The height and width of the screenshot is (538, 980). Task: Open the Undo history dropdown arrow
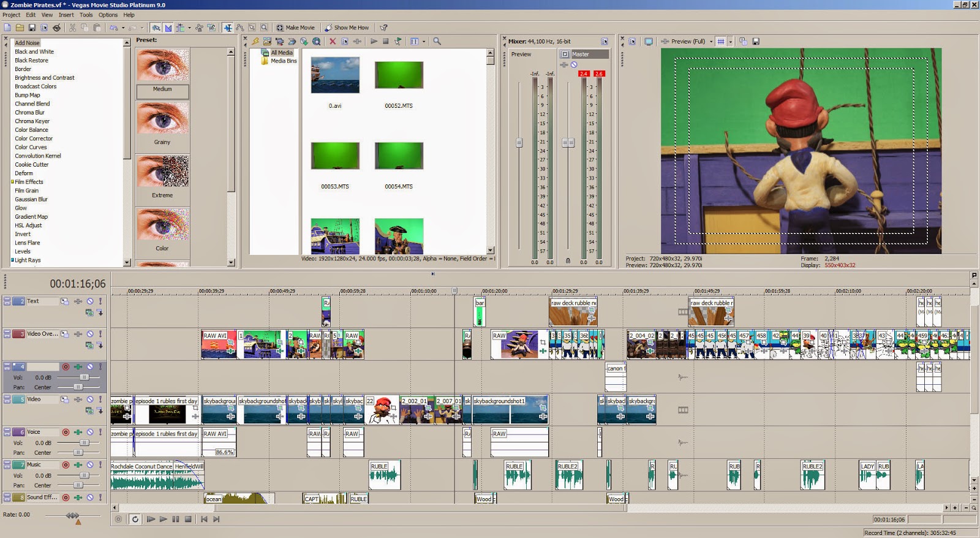pos(123,28)
